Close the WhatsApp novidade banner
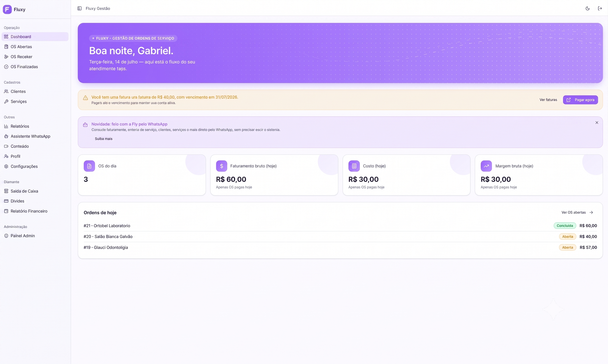 pos(597,123)
